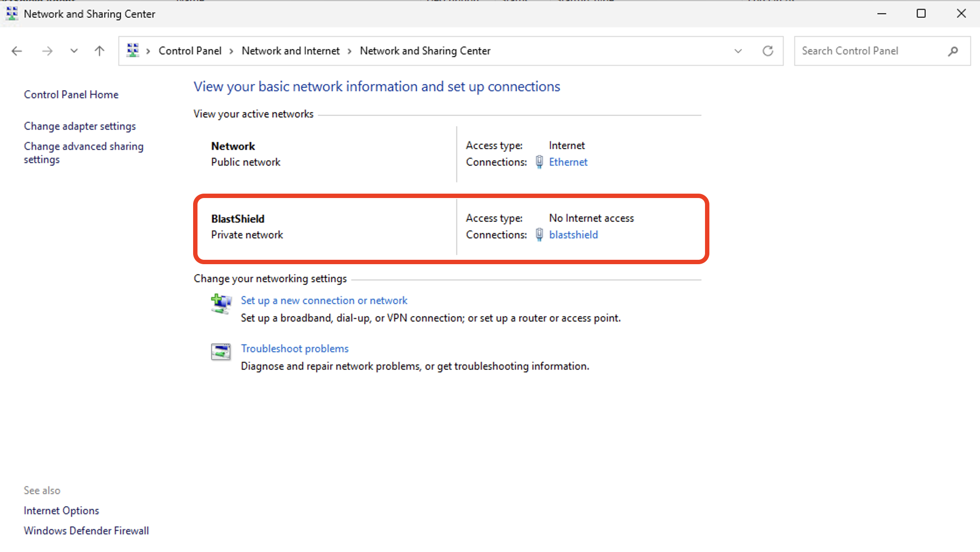
Task: Expand chevron after Control Panel breadcrumb
Action: pyautogui.click(x=231, y=51)
